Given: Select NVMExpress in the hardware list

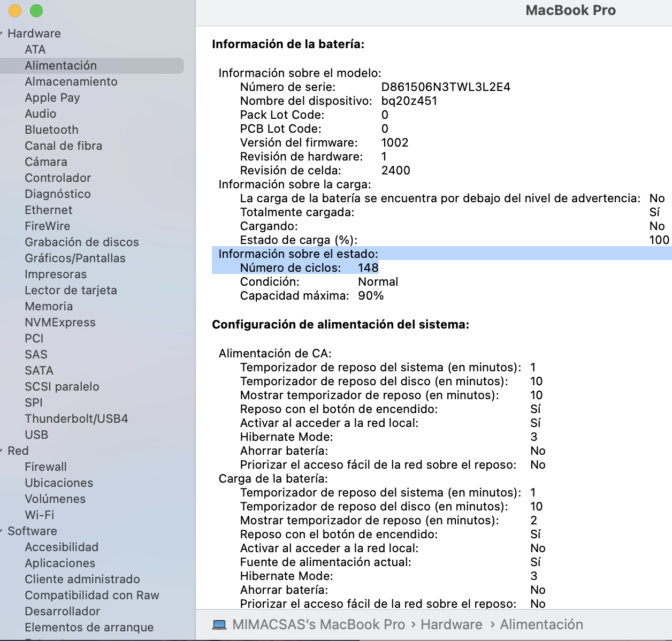Looking at the screenshot, I should [60, 322].
